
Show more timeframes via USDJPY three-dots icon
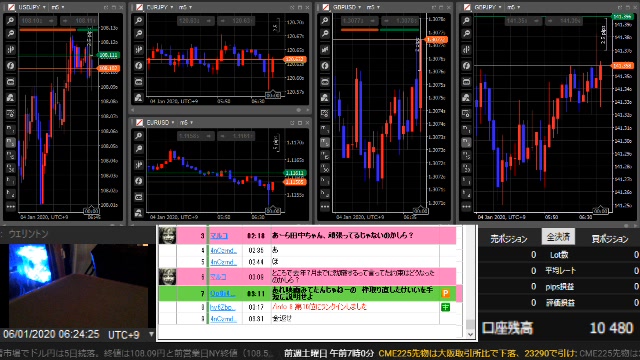coord(11,207)
